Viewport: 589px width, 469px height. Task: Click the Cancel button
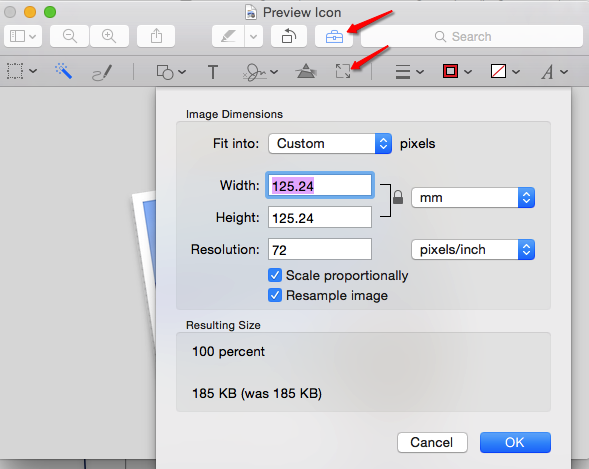click(x=432, y=442)
